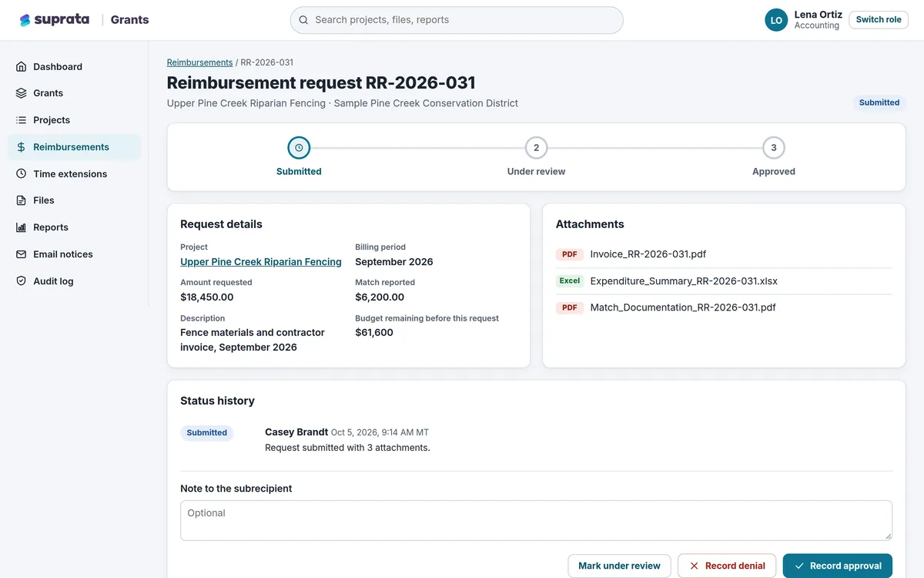Click the Suprata logo icon
Viewport: 924px width, 578px height.
(x=25, y=20)
